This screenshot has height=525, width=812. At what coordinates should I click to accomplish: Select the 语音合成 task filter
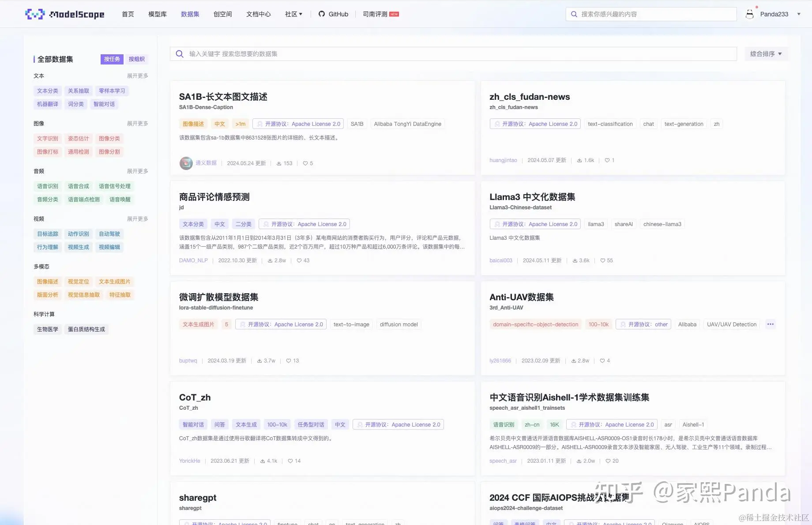point(79,186)
